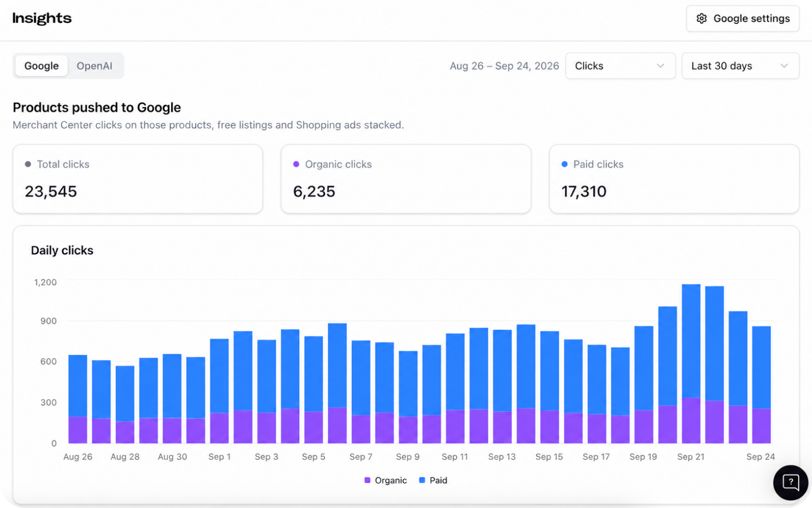The height and width of the screenshot is (508, 812).
Task: Select the Organic clicks card
Action: point(406,179)
